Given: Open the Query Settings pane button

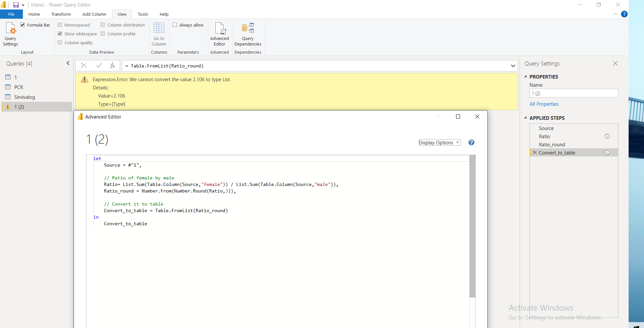Looking at the screenshot, I should coord(10,34).
